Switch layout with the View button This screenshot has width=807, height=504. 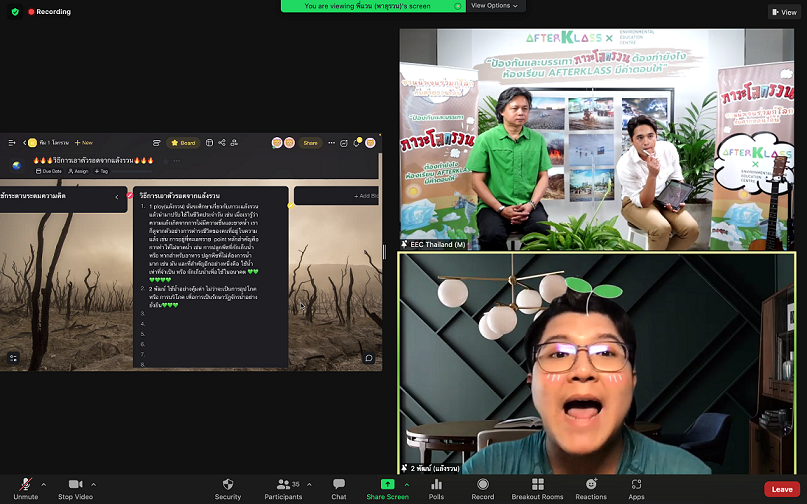click(x=783, y=12)
